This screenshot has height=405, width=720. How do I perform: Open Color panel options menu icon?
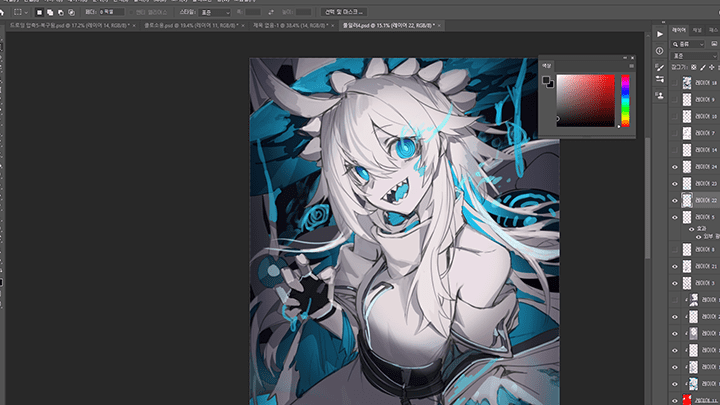(x=631, y=66)
